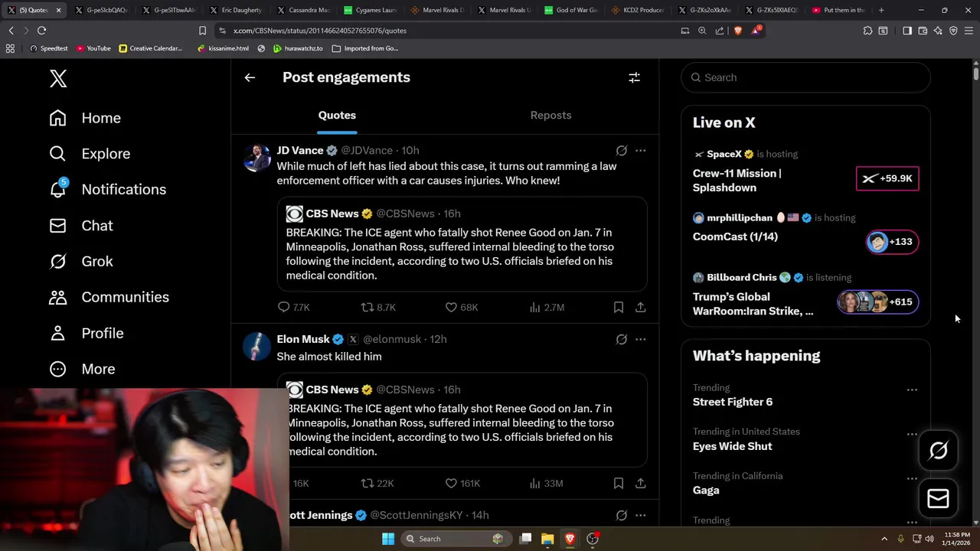Open engagement filter settings icon
The height and width of the screenshot is (551, 980).
pos(634,77)
